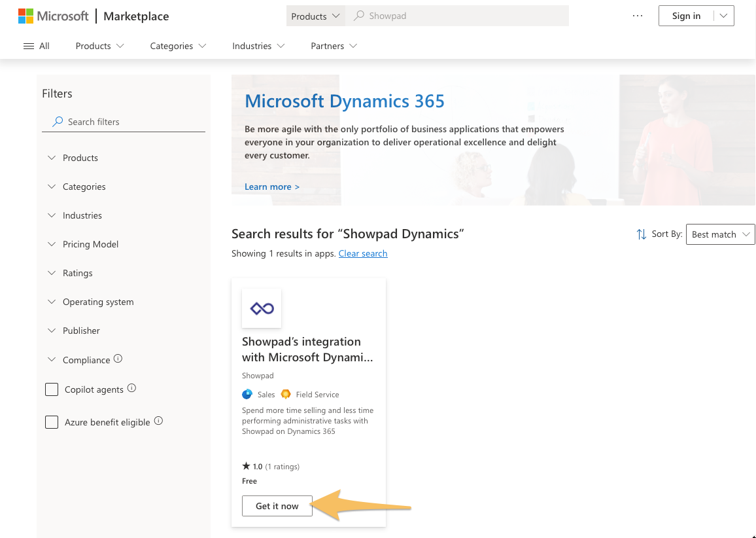
Task: Open the Partners navigation menu
Action: [334, 46]
